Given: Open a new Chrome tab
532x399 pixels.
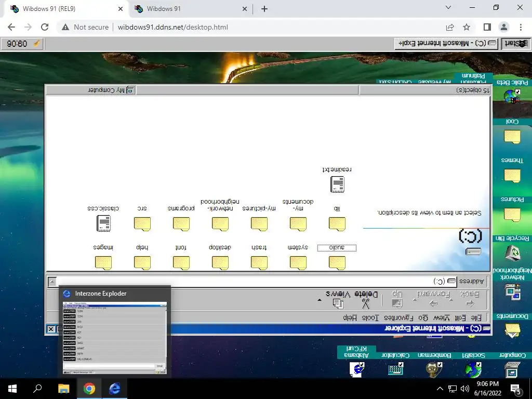Looking at the screenshot, I should tap(264, 9).
